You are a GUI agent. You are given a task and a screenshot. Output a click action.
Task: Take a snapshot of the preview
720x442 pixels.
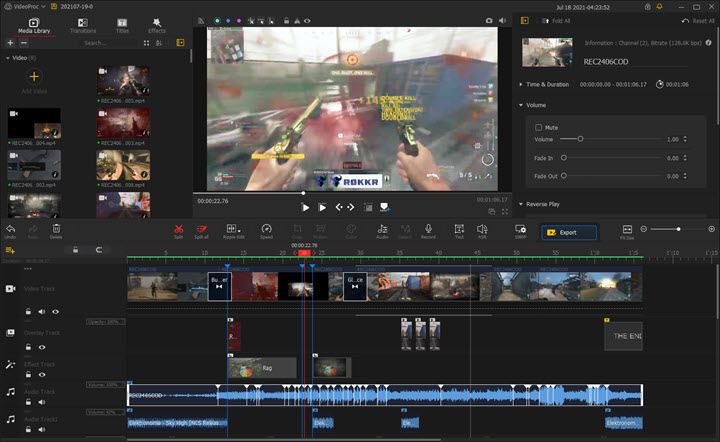[489, 21]
